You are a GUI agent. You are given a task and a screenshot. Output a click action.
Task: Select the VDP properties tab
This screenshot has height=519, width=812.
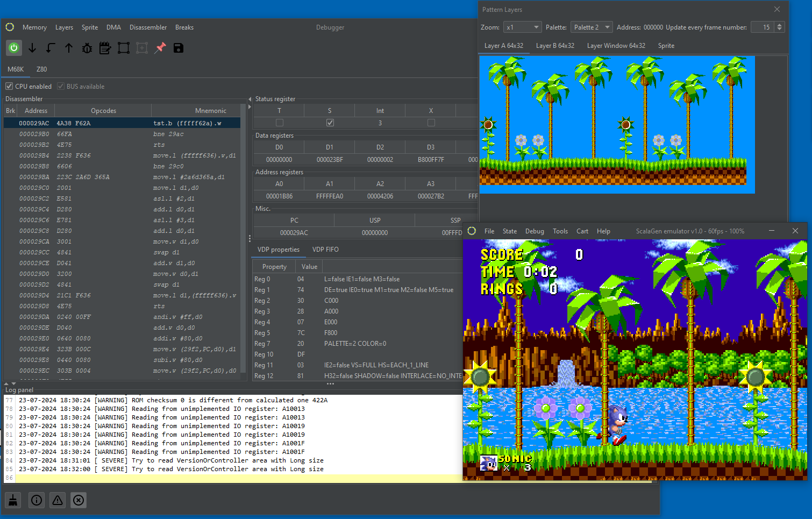(279, 249)
